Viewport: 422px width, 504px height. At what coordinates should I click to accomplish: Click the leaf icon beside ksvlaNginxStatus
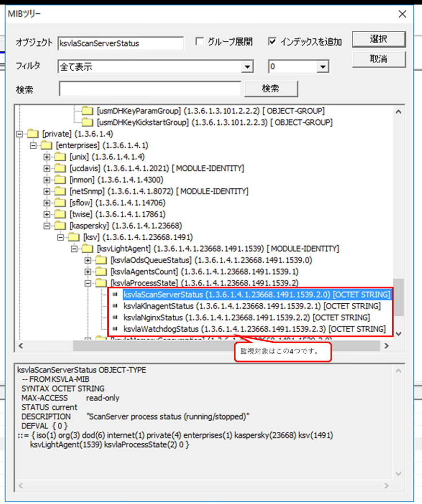115,317
